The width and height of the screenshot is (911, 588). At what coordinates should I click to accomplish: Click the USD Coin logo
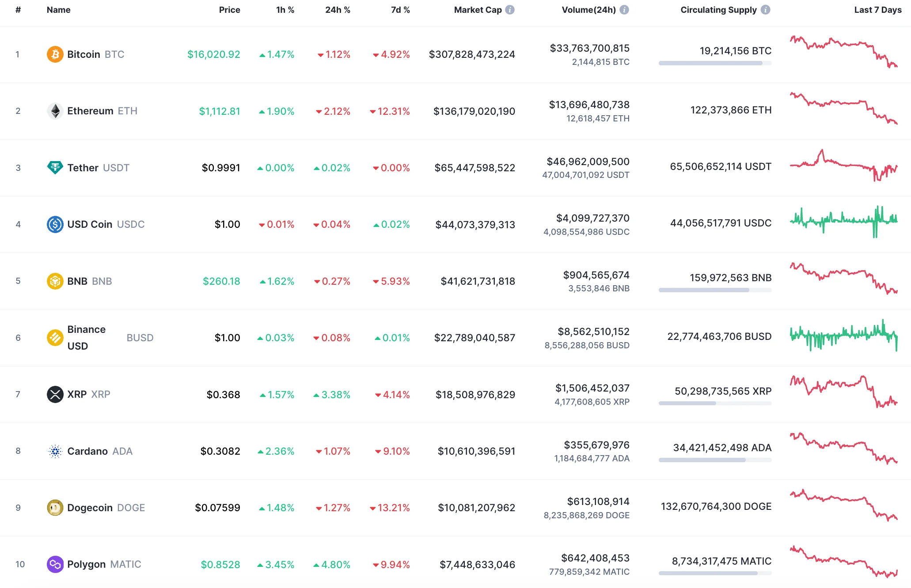pos(55,224)
